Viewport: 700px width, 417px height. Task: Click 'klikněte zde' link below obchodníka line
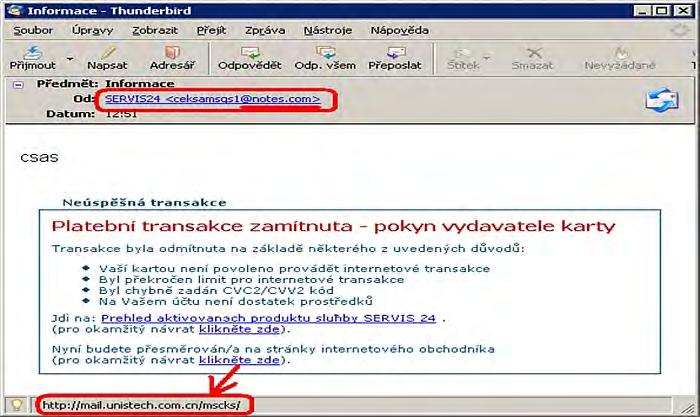[239, 360]
